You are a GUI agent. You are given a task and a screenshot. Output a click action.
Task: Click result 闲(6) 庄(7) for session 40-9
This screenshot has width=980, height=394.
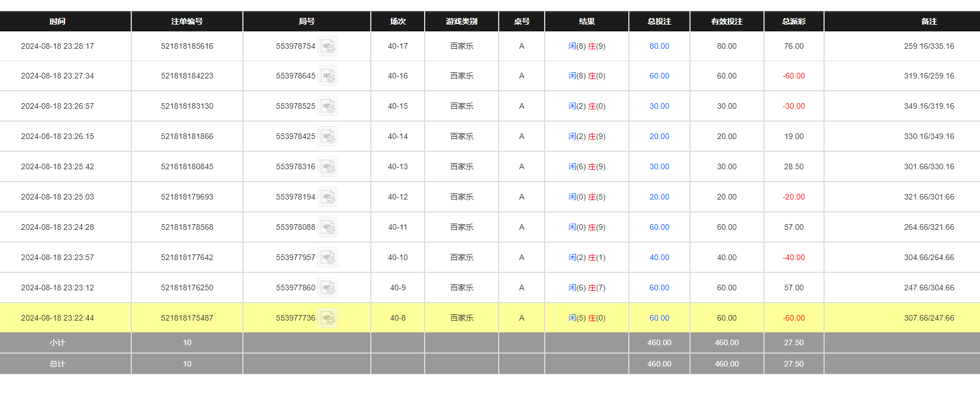(x=587, y=288)
